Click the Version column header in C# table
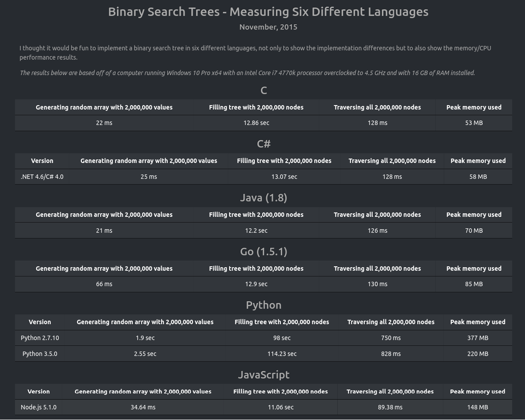The image size is (525, 420). [42, 161]
